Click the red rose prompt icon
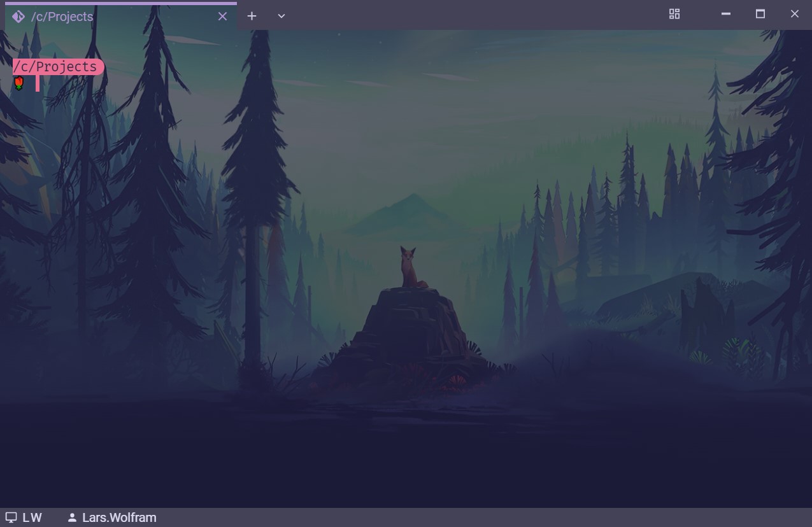The height and width of the screenshot is (527, 812). coord(19,83)
